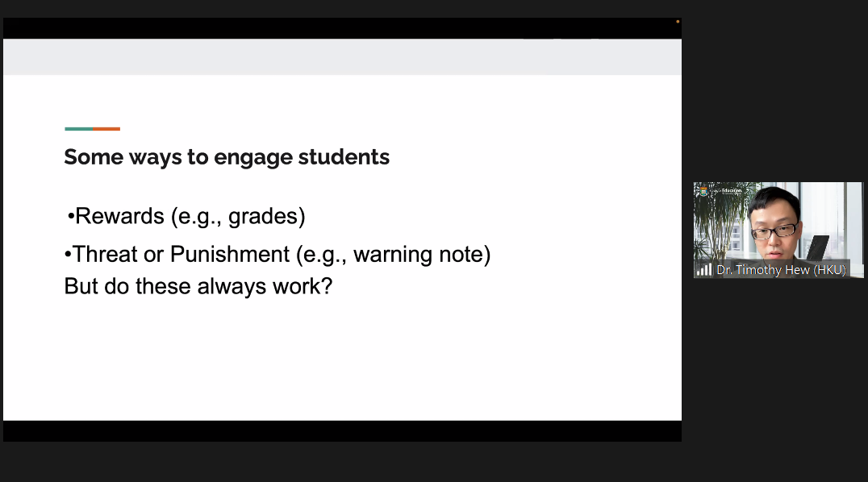Click the Threat or Punishment bullet line
Image resolution: width=868 pixels, height=482 pixels.
pyautogui.click(x=278, y=255)
